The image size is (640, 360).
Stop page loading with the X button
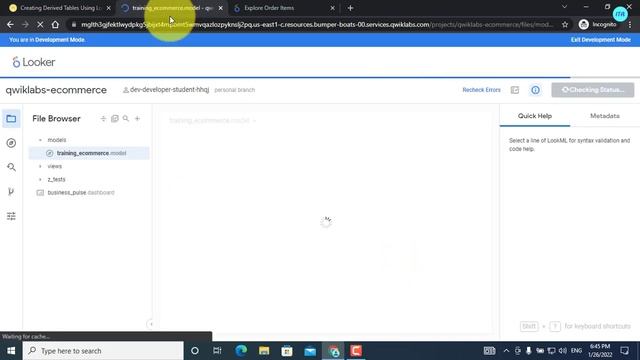click(x=40, y=24)
